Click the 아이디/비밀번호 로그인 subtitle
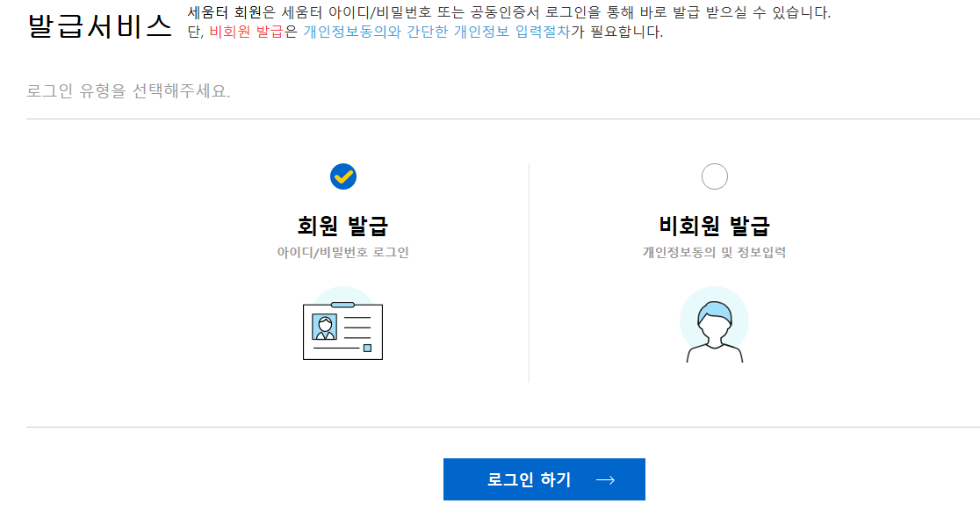Screen dimensions: 980x518 (342, 253)
